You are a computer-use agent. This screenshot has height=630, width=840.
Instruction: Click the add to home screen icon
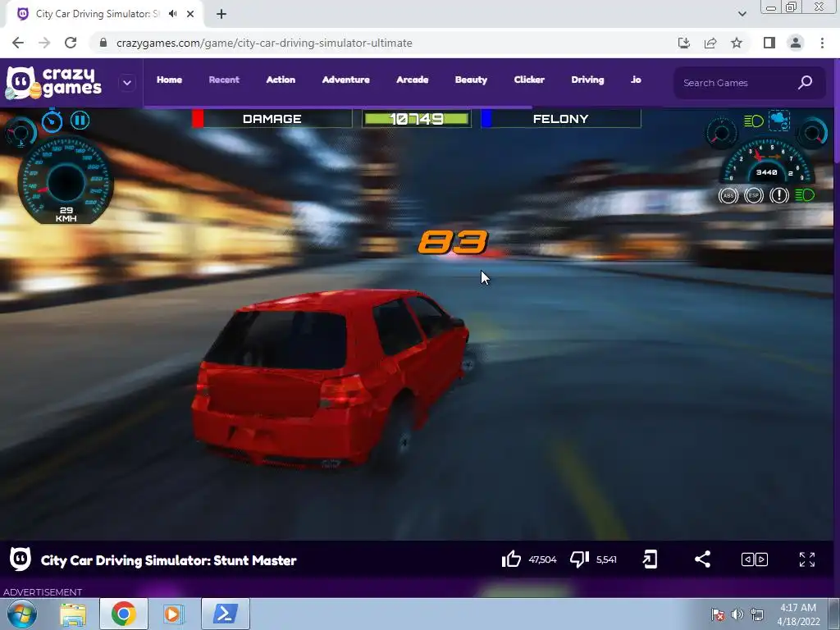coord(650,559)
